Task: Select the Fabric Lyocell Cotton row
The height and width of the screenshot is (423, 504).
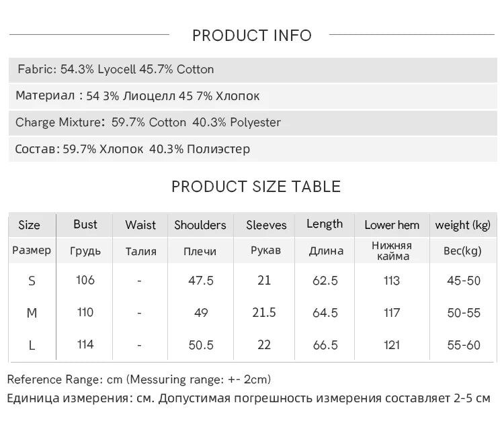Action: tap(253, 70)
